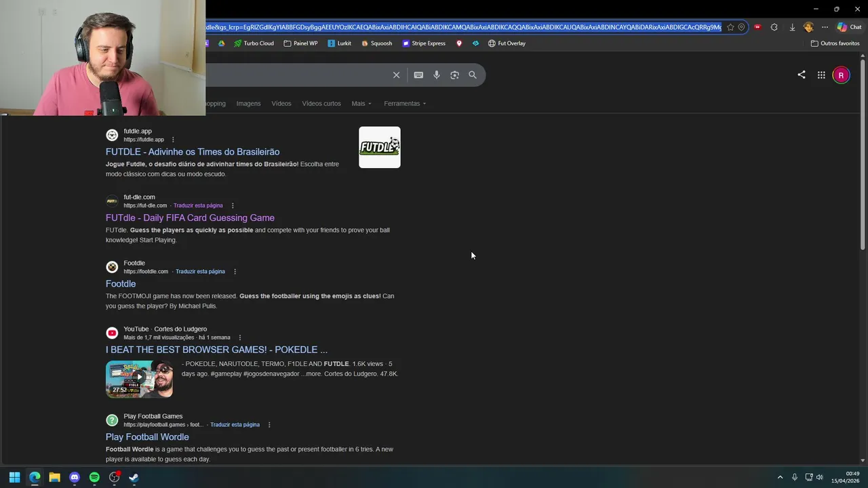Viewport: 868px width, 488px height.
Task: Open File Explorer from the taskbar
Action: click(54, 477)
